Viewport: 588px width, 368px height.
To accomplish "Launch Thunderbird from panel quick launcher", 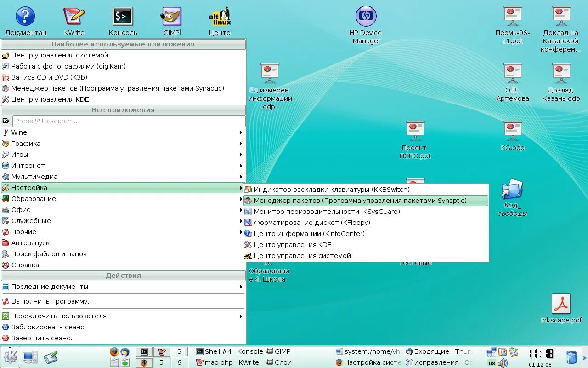I will pyautogui.click(x=125, y=352).
